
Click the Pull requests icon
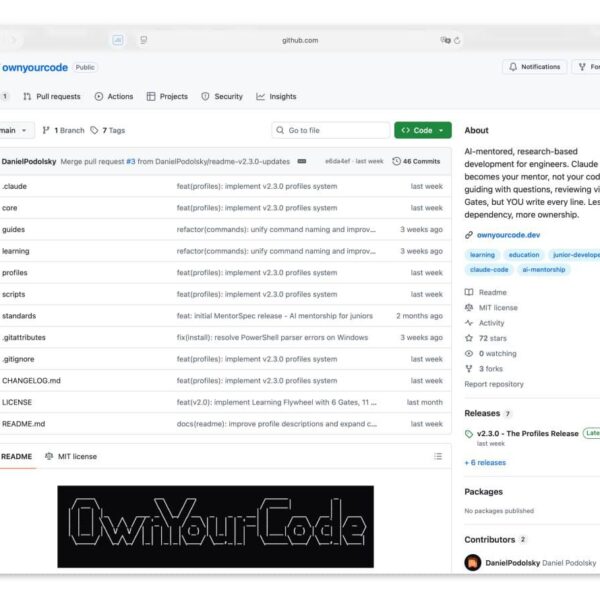click(x=27, y=96)
